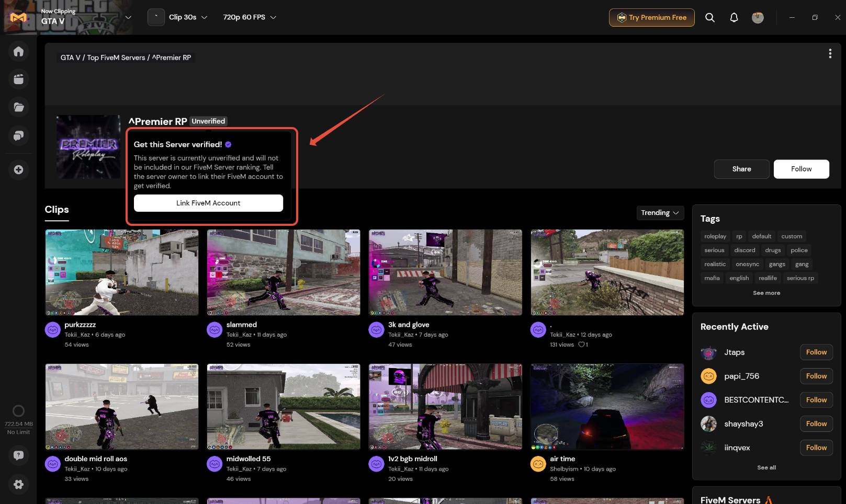Open the Trending sort dropdown
Viewport: 846px width, 504px height.
tap(660, 213)
